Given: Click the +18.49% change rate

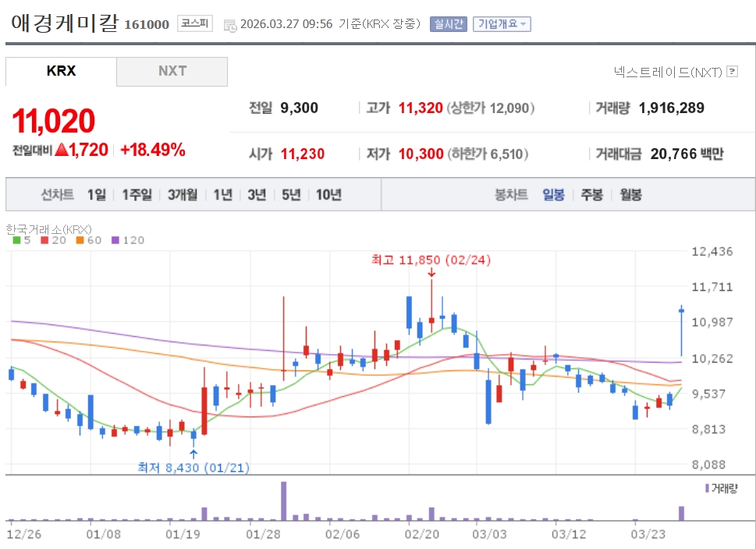Looking at the screenshot, I should [152, 150].
